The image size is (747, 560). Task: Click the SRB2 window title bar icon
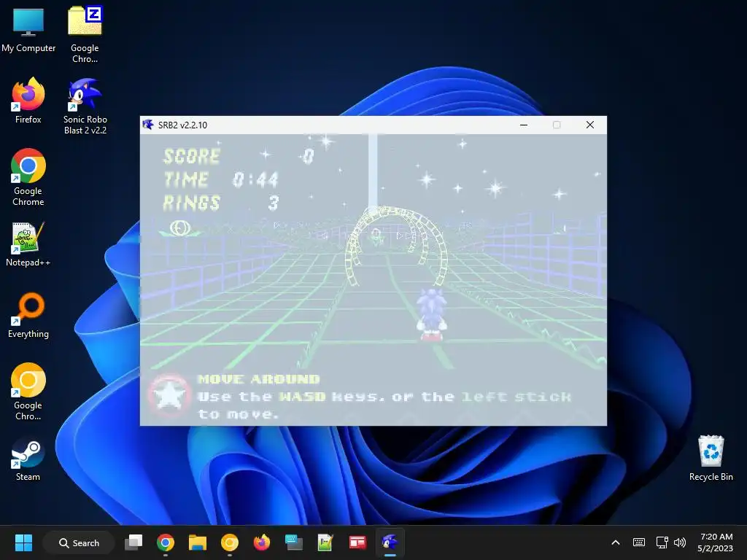click(147, 125)
